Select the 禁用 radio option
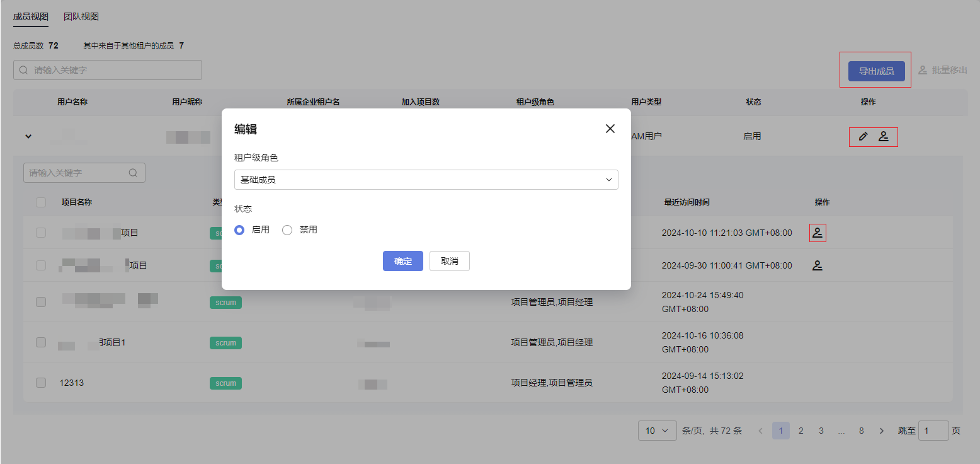The image size is (980, 464). click(287, 230)
